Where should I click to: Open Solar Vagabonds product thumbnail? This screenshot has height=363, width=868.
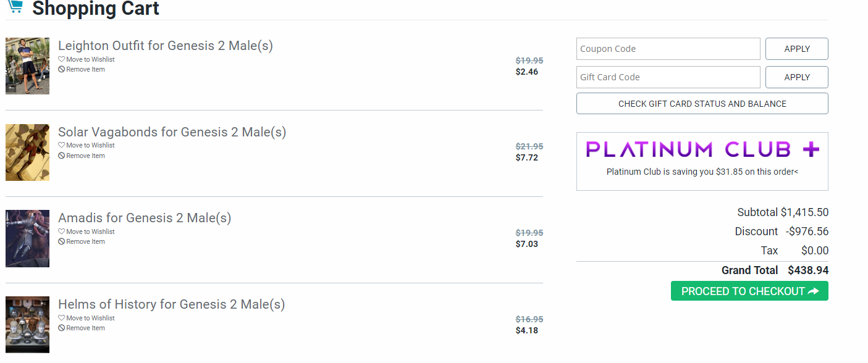27,152
